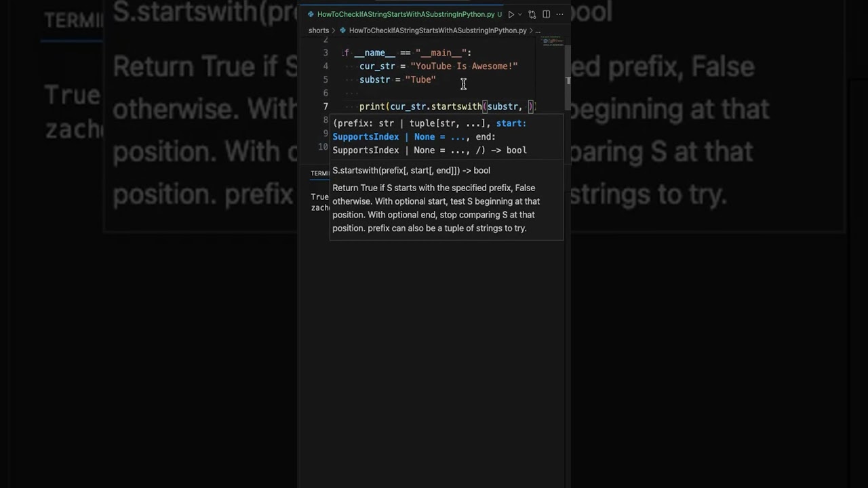868x488 pixels.
Task: Click the 'True' terminal output line
Action: pyautogui.click(x=320, y=197)
